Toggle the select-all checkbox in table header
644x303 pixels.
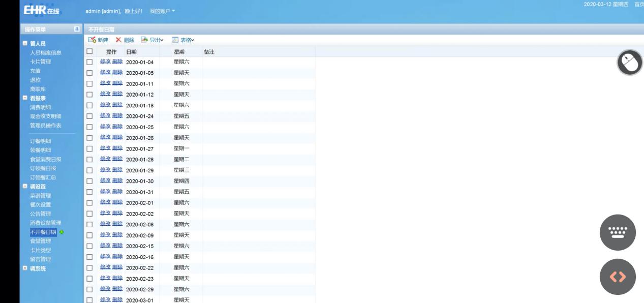click(89, 51)
